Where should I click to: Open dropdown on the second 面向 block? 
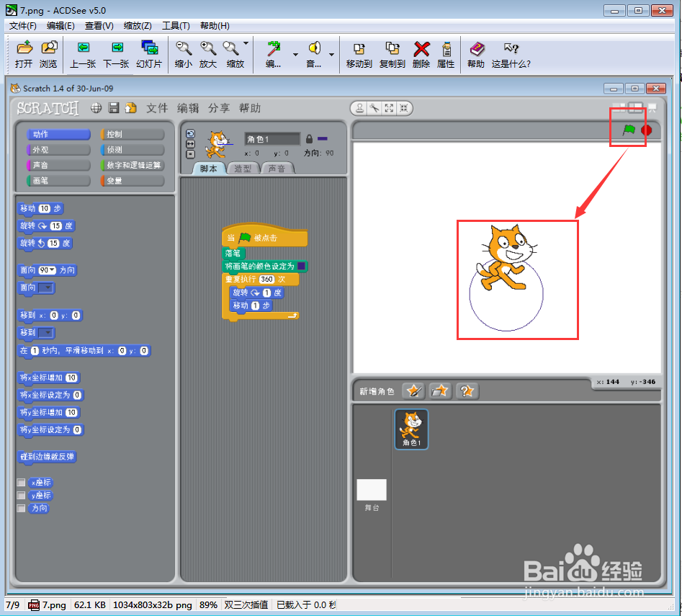coord(48,287)
